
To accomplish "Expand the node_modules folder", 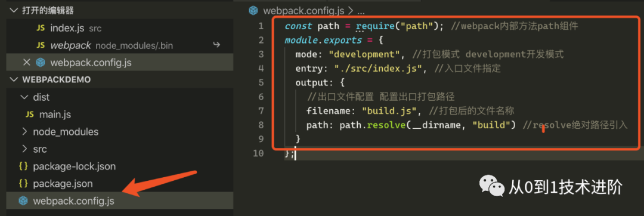I will tap(24, 132).
